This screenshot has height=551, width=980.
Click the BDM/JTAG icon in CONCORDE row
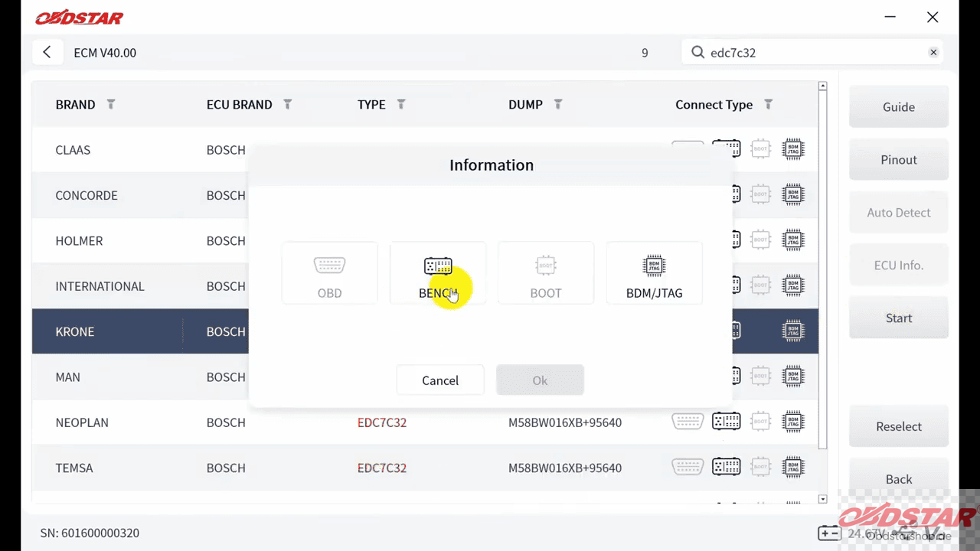[793, 194]
